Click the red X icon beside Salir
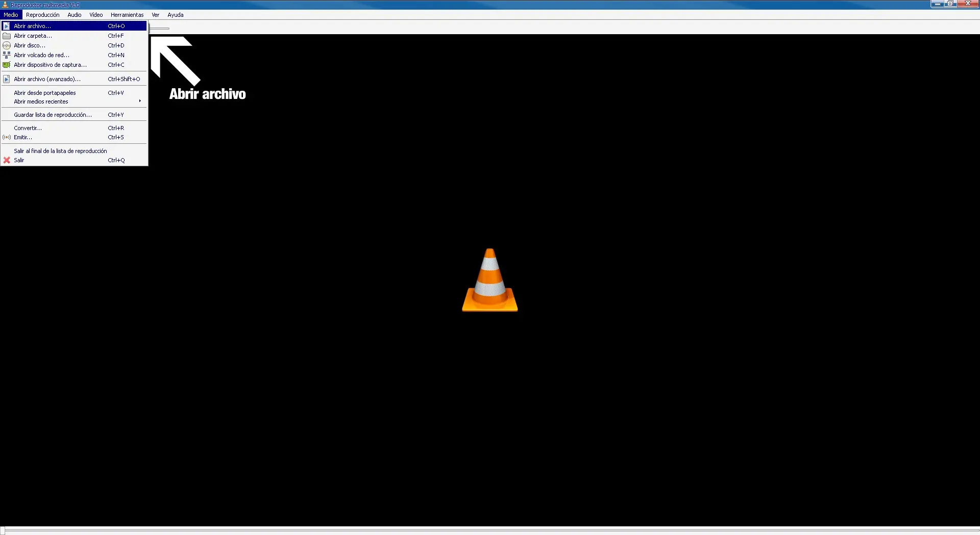Screen dimensions: 980x535 7,160
